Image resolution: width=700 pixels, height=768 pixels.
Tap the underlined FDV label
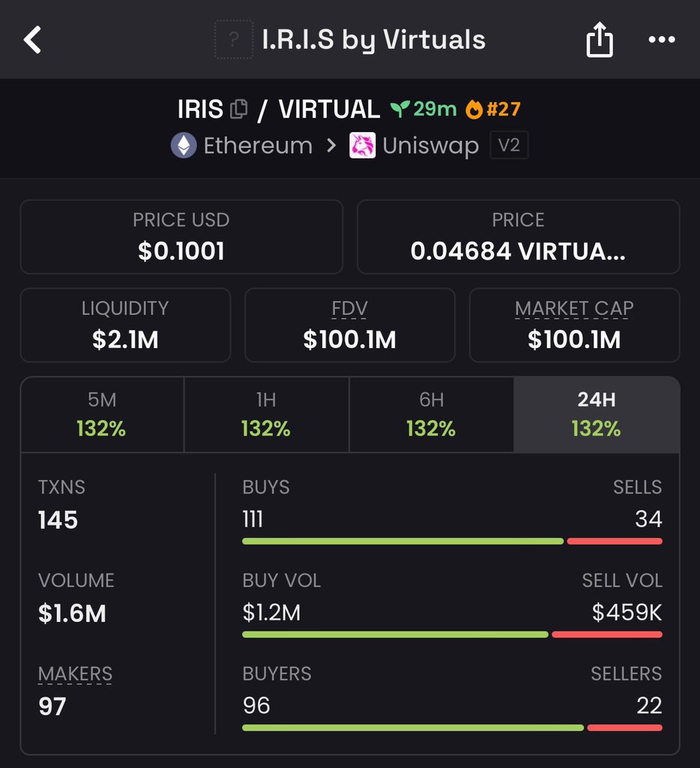[349, 308]
